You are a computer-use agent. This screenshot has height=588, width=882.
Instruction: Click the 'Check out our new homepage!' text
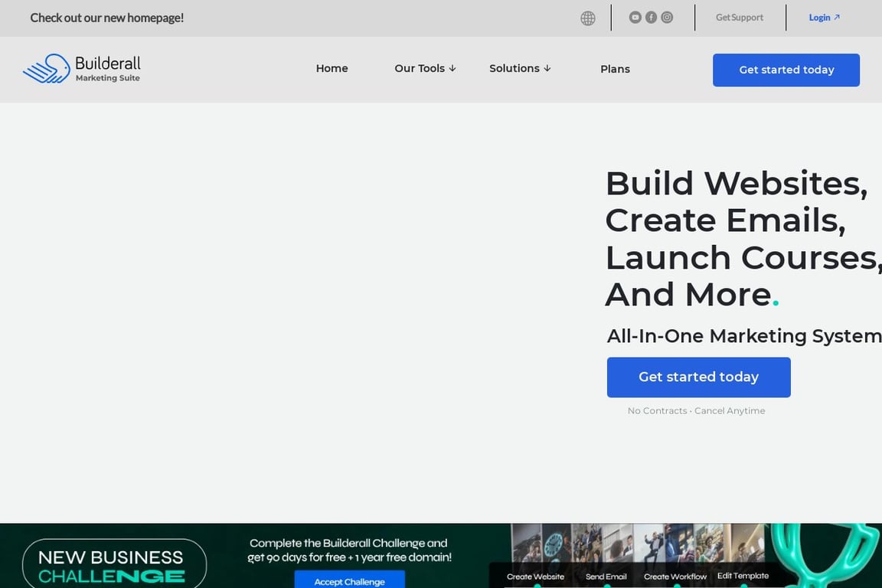tap(107, 18)
